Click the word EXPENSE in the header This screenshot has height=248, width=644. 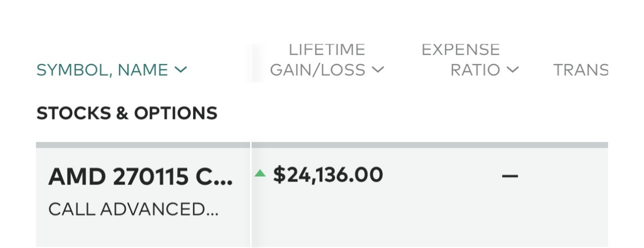460,49
